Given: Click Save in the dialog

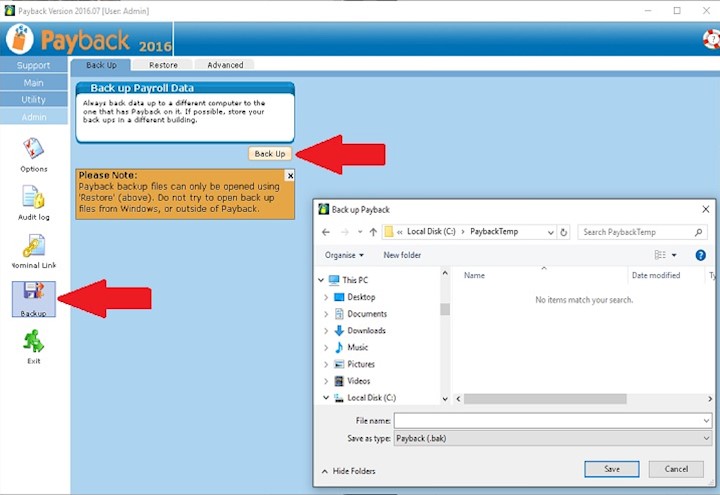Looking at the screenshot, I should 611,469.
